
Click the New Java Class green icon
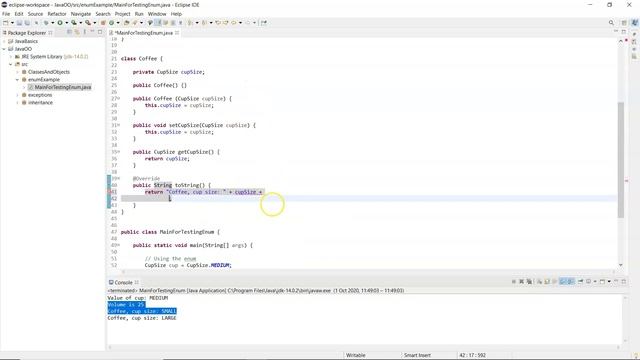coord(111,23)
